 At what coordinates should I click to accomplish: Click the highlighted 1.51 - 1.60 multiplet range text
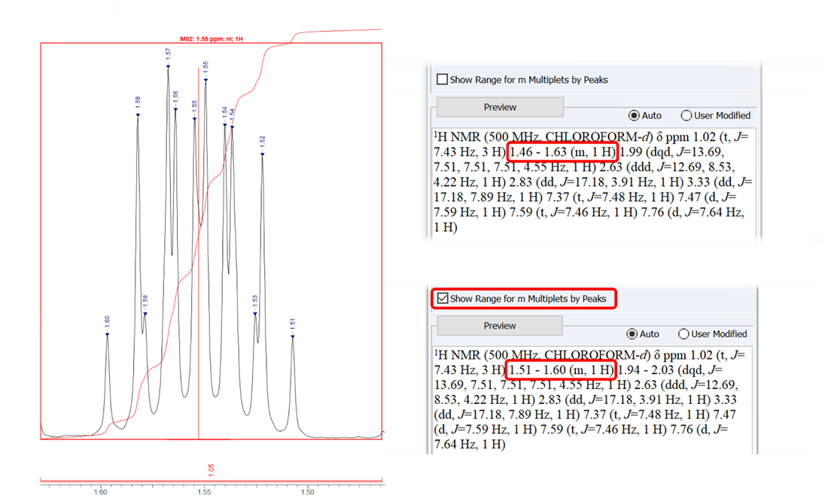coord(562,370)
